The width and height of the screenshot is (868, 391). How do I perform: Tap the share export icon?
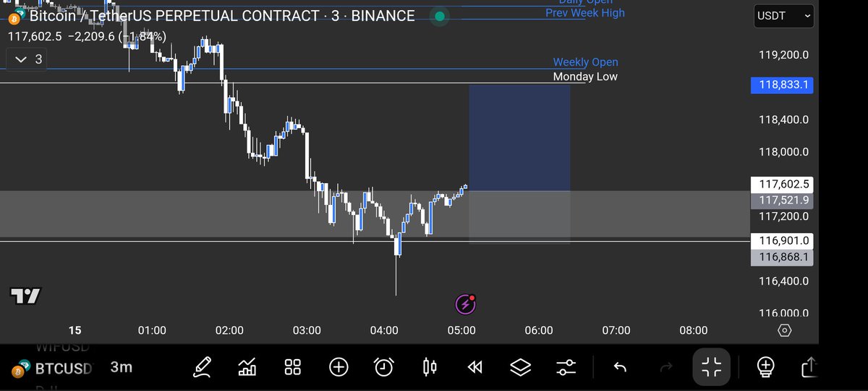pos(809,367)
